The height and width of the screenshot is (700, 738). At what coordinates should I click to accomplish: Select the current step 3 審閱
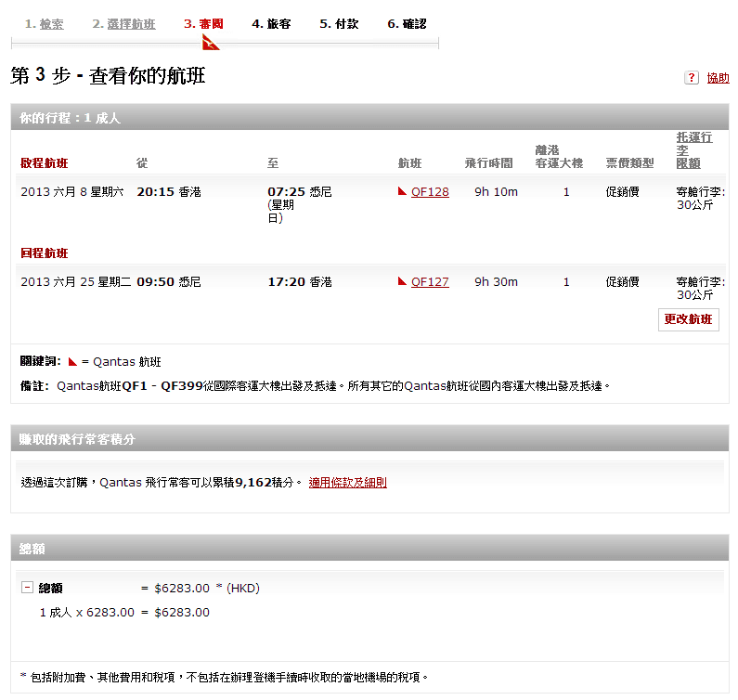click(203, 24)
